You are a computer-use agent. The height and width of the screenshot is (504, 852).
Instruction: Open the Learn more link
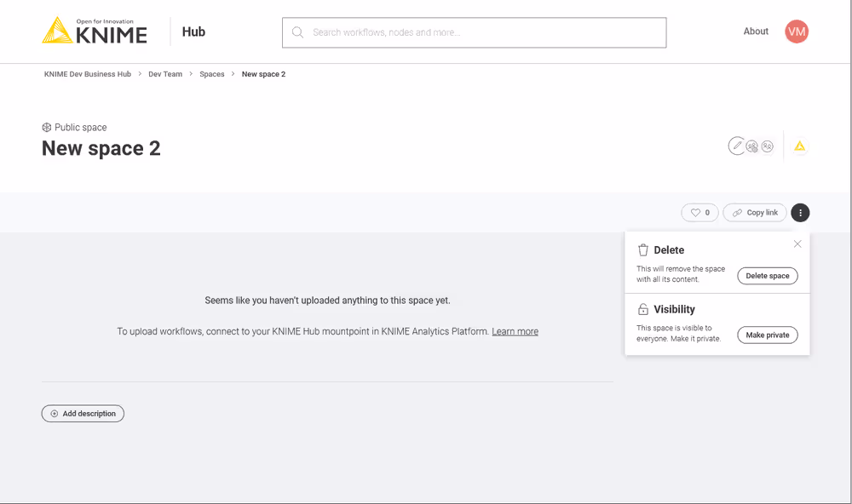click(515, 331)
